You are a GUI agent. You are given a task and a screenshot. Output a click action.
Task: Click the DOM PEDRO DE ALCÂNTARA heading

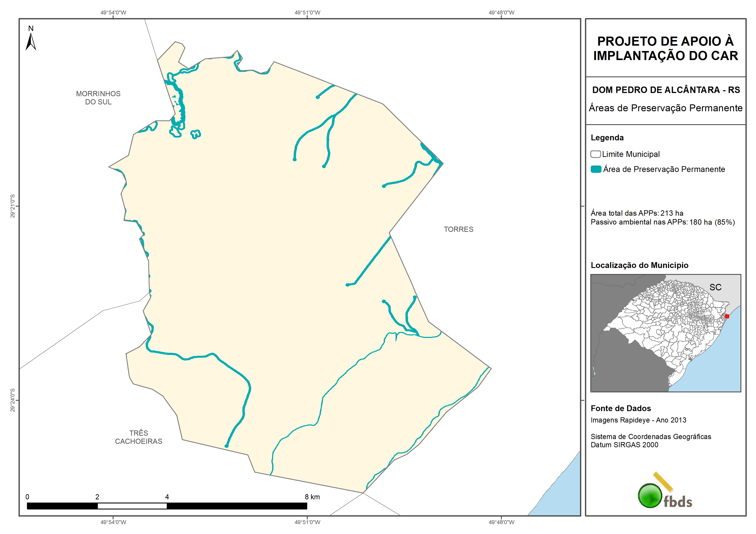(666, 90)
